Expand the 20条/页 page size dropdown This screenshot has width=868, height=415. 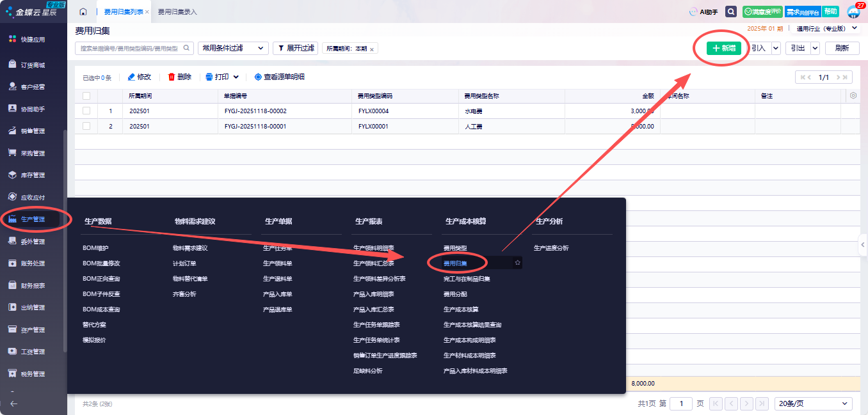click(813, 403)
